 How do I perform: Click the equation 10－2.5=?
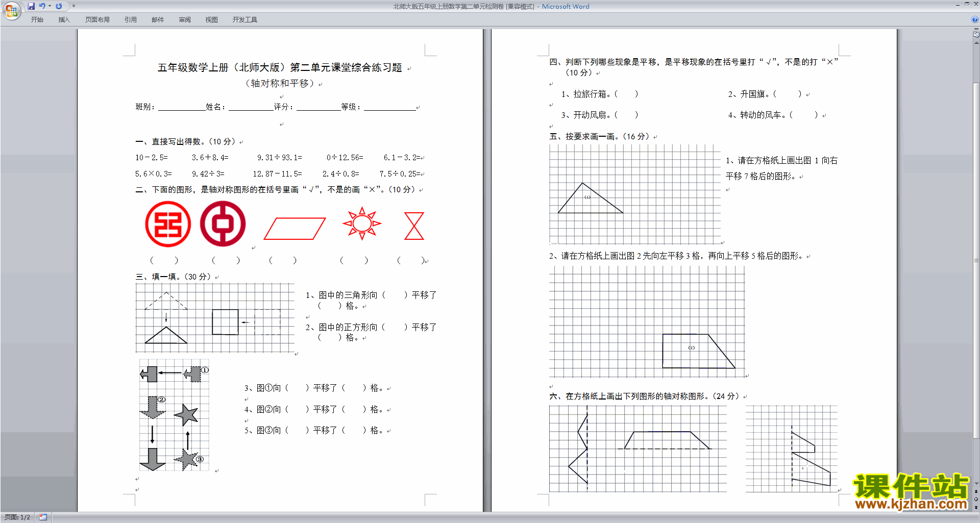coord(152,158)
